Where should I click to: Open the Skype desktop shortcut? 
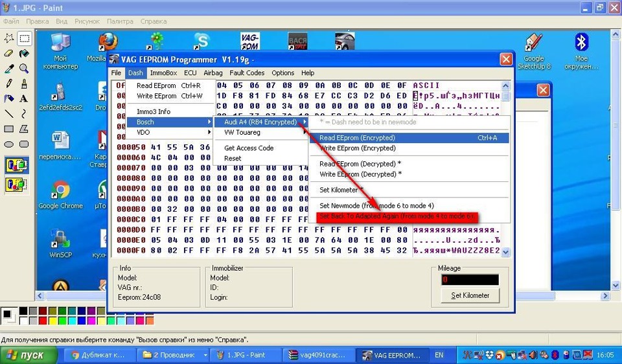coord(202,41)
